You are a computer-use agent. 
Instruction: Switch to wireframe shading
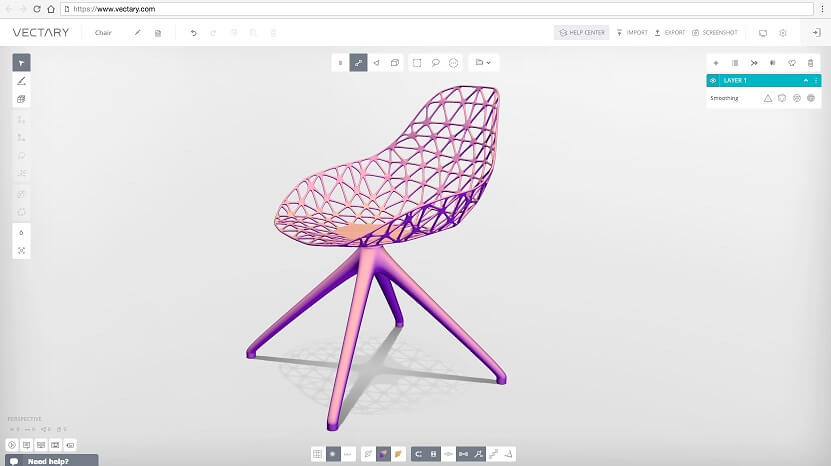click(368, 454)
